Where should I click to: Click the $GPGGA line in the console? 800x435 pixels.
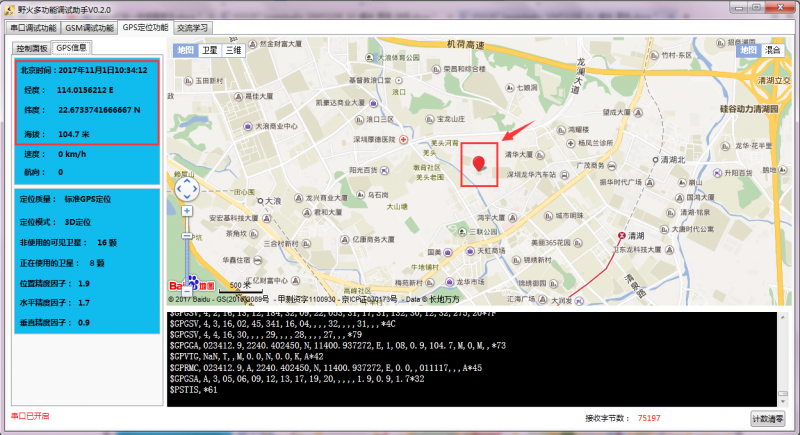[x=338, y=346]
